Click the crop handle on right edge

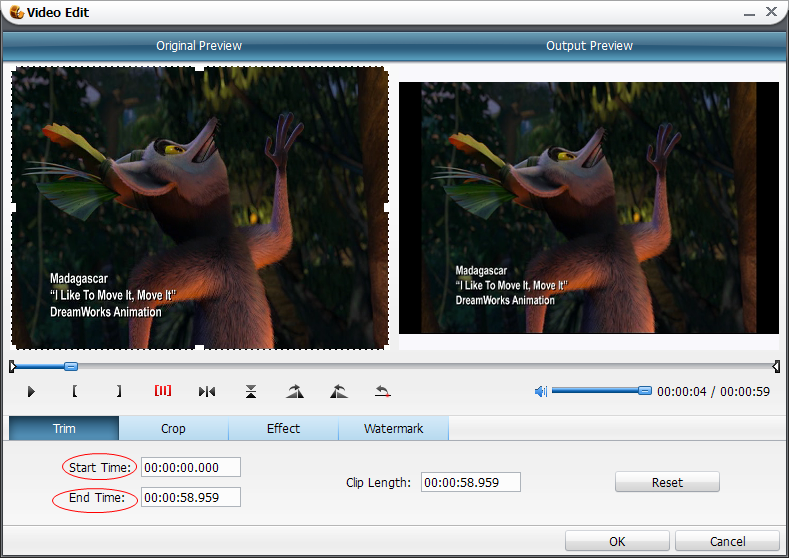[387, 207]
